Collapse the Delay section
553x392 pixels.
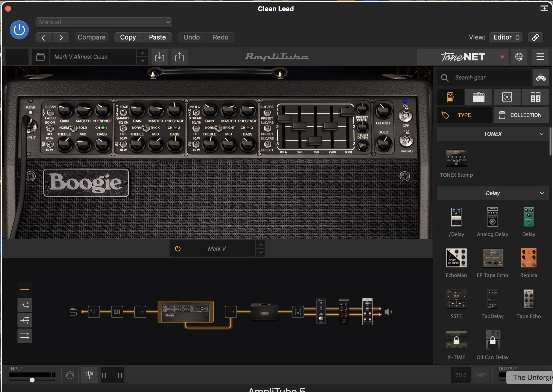493,193
